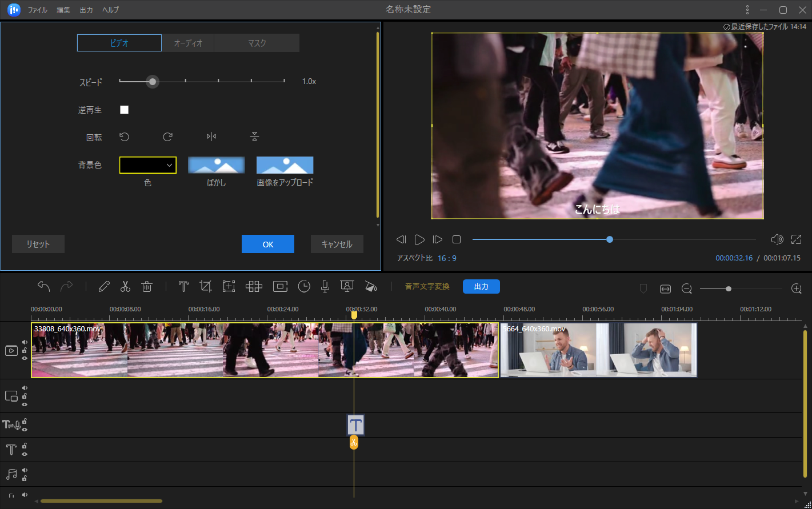Select the ぼかし blur background thumbnail

coord(217,165)
